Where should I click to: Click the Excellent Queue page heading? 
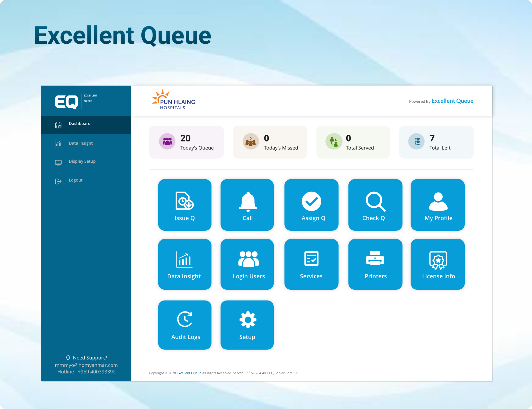pyautogui.click(x=123, y=36)
